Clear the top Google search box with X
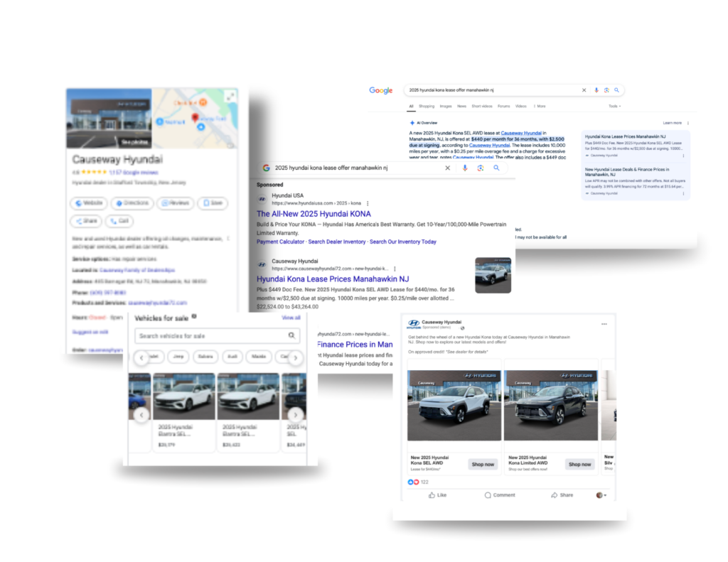Image resolution: width=728 pixels, height=562 pixels. point(584,90)
